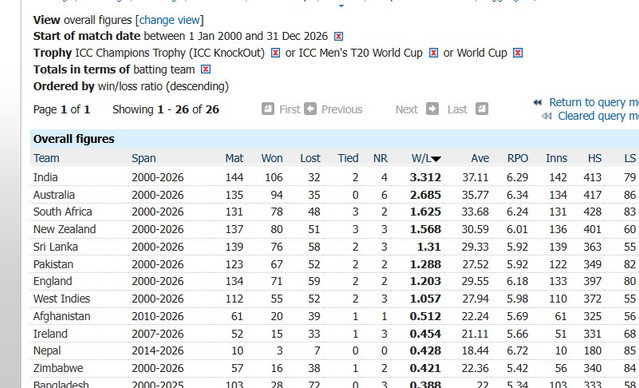Screen dimensions: 639x388
Task: Select the Nepal team name
Action: point(47,351)
